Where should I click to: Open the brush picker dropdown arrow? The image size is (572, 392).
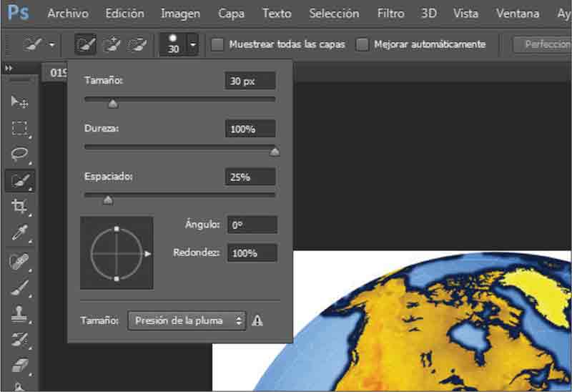pos(193,45)
